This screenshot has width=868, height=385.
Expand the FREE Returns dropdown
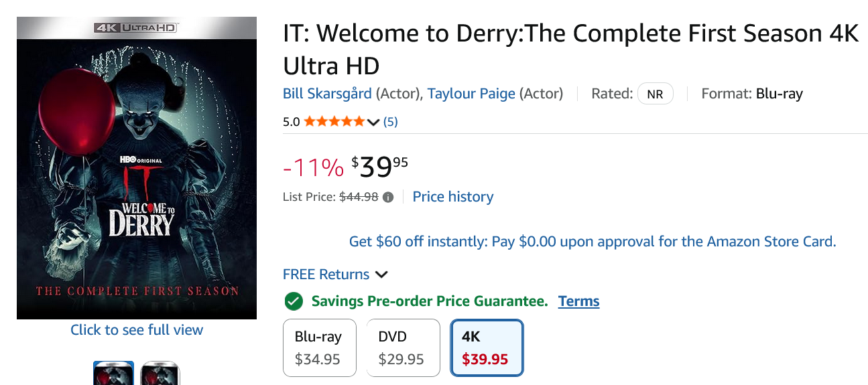pos(381,275)
